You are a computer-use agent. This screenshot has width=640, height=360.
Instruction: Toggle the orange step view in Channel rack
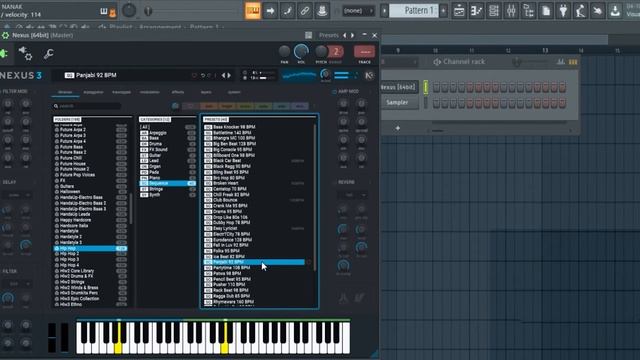(x=573, y=62)
